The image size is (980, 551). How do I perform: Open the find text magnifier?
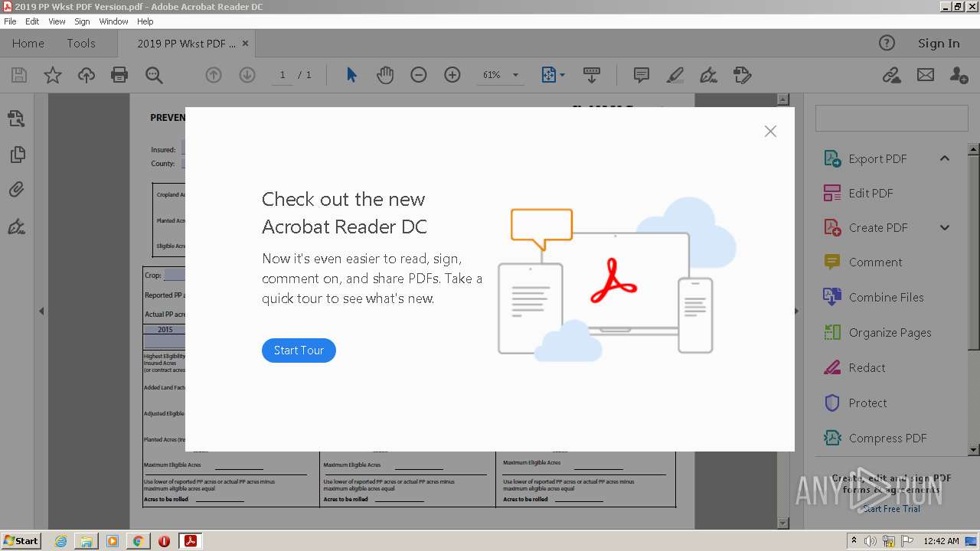[x=154, y=75]
